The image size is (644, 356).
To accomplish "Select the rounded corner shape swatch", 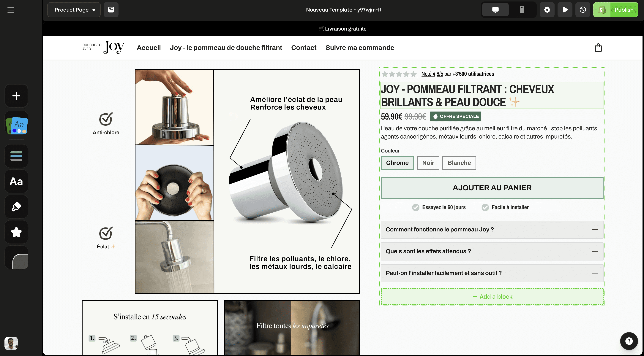I will pos(20,261).
